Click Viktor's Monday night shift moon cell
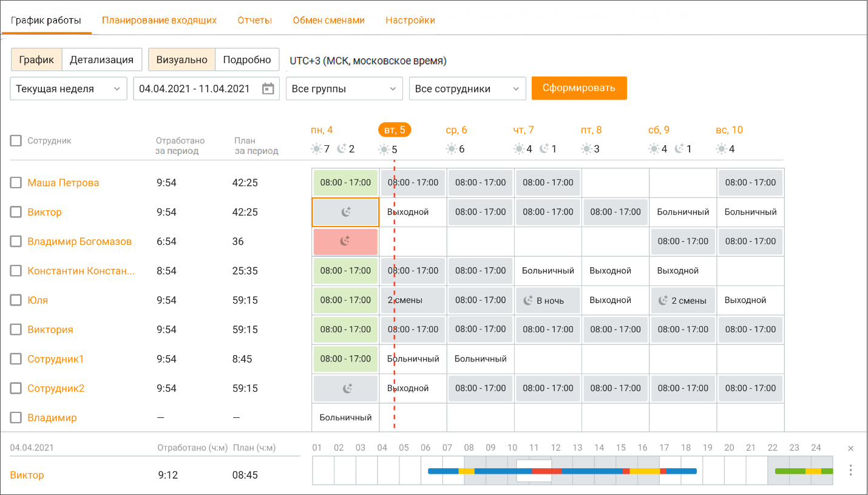The width and height of the screenshot is (868, 495). pos(345,212)
